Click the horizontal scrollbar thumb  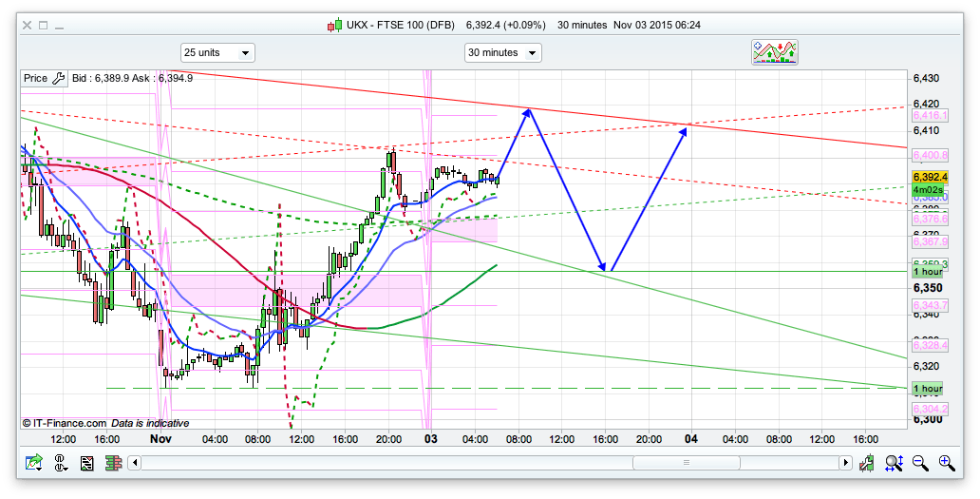tap(684, 463)
